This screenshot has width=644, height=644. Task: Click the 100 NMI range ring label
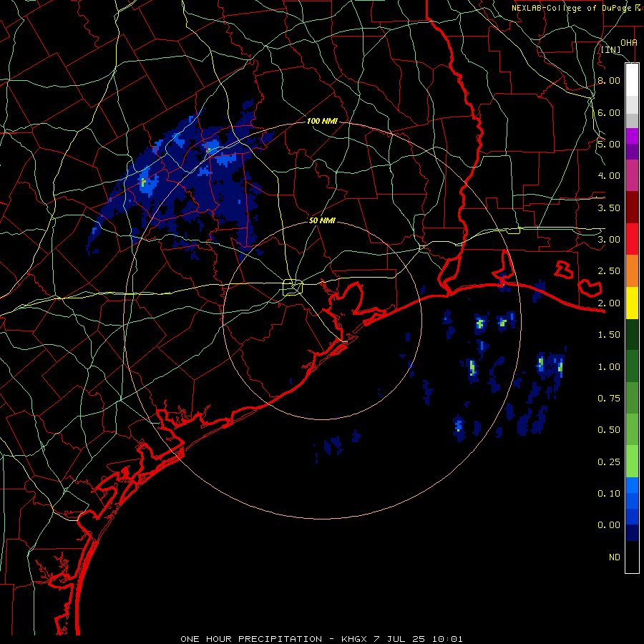(322, 121)
